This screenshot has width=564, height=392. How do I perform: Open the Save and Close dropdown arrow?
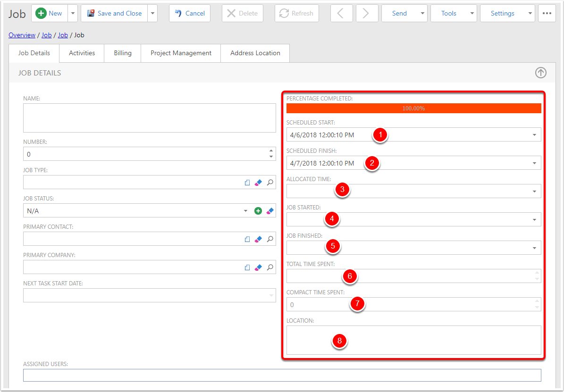(152, 13)
